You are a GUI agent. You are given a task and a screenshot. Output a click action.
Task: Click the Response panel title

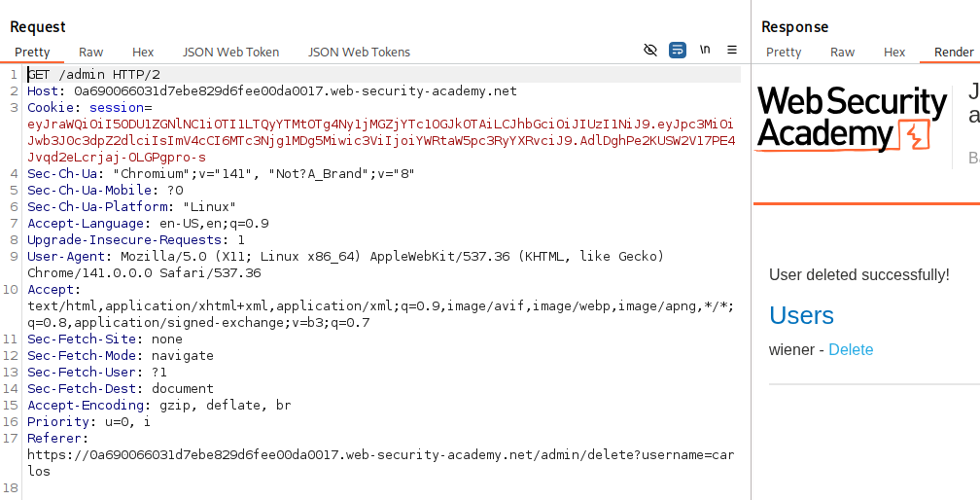click(795, 27)
